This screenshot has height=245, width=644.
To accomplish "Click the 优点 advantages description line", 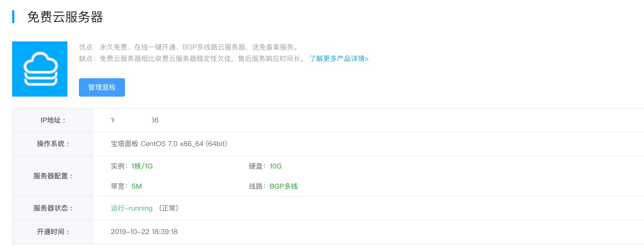I will (x=189, y=47).
